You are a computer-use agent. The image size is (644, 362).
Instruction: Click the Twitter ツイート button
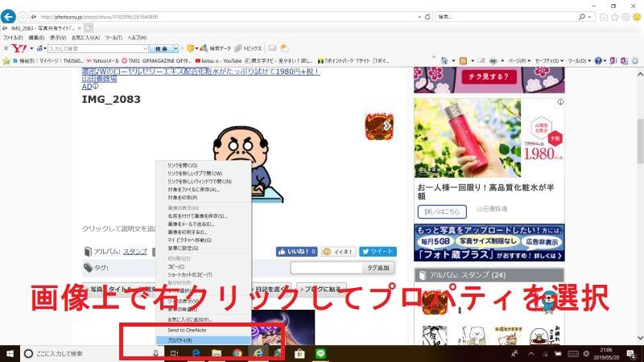click(378, 252)
